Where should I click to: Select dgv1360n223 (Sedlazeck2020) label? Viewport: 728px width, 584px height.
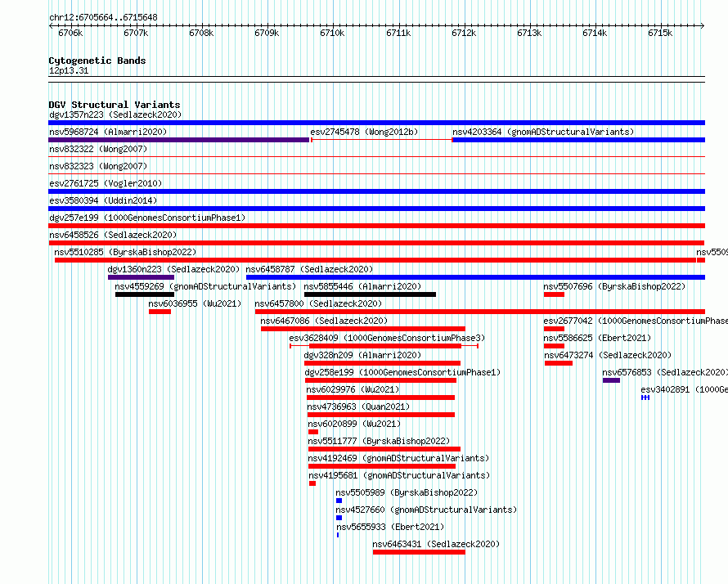[173, 269]
